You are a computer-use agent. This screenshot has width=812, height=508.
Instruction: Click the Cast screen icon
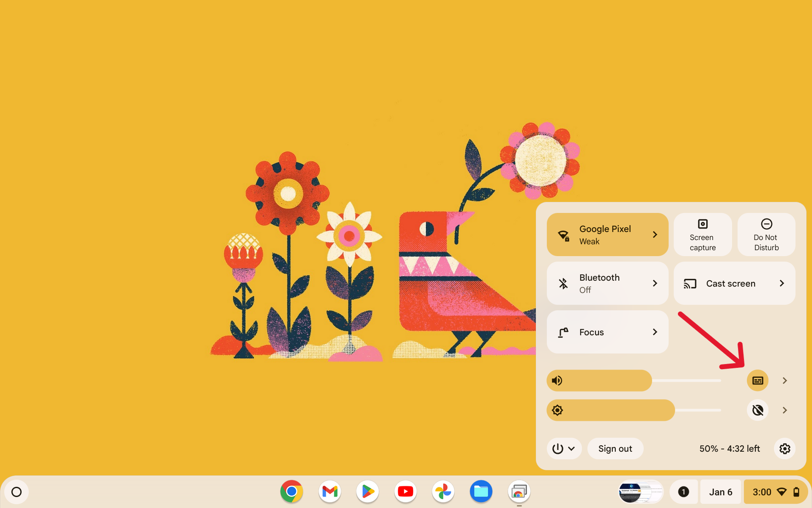coord(690,283)
